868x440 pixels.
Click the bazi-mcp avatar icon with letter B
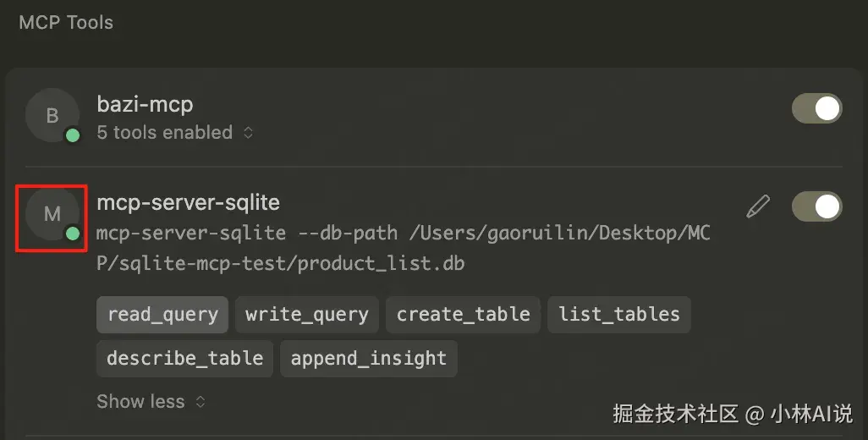tap(52, 116)
